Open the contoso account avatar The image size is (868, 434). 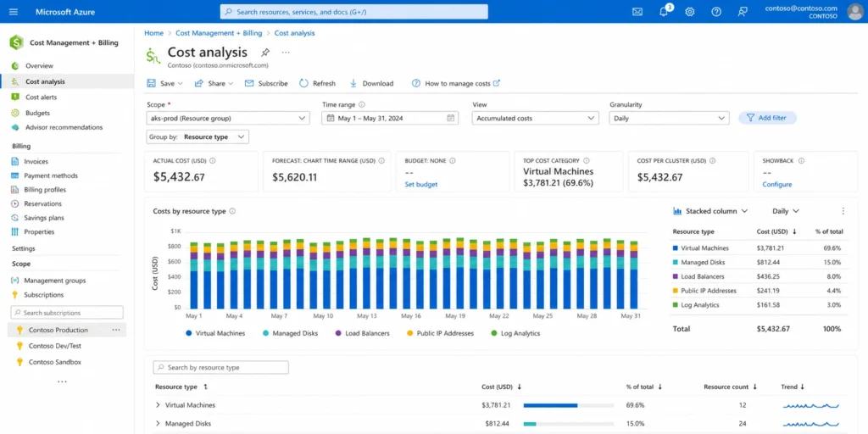click(x=854, y=12)
